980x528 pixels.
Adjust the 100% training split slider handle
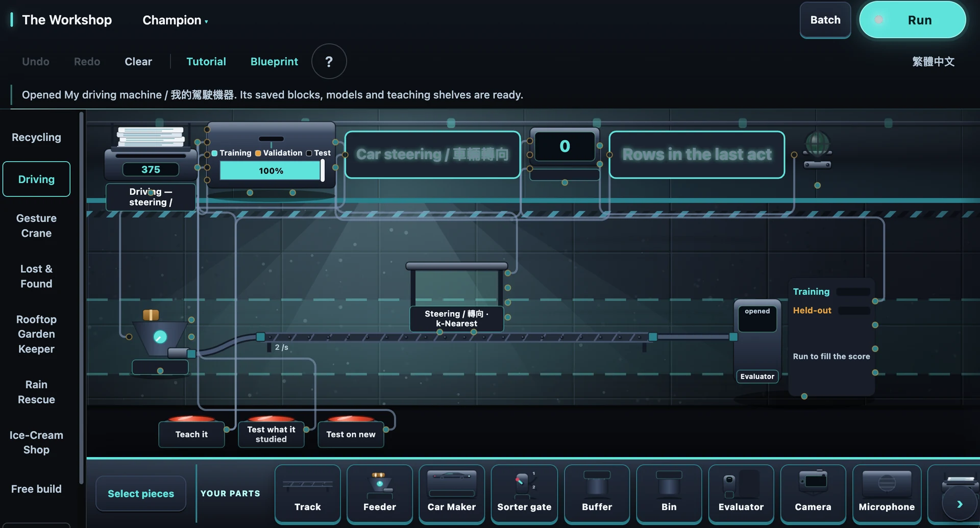(323, 170)
